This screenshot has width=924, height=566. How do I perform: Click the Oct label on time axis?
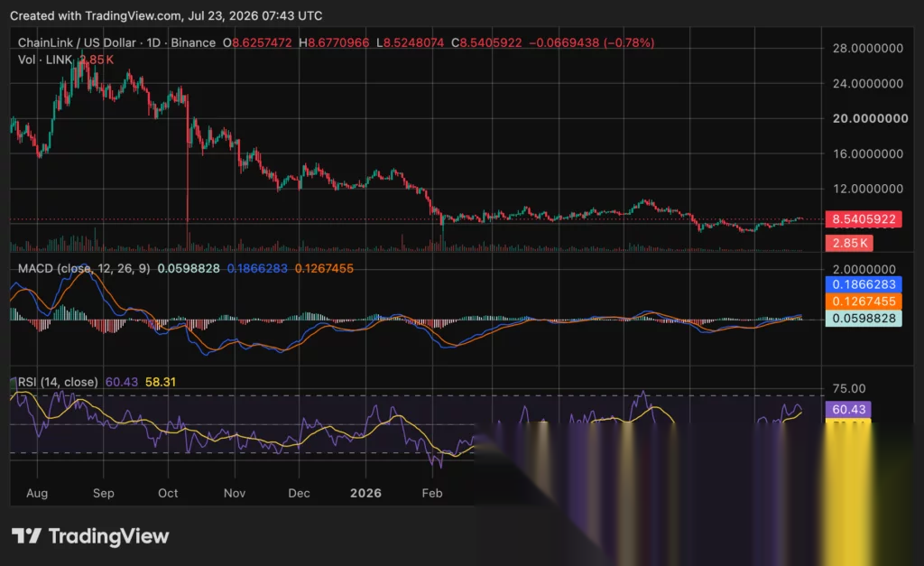168,493
